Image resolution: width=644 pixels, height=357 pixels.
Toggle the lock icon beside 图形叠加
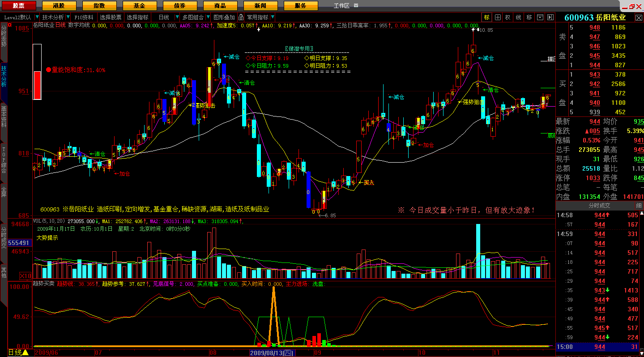[241, 17]
